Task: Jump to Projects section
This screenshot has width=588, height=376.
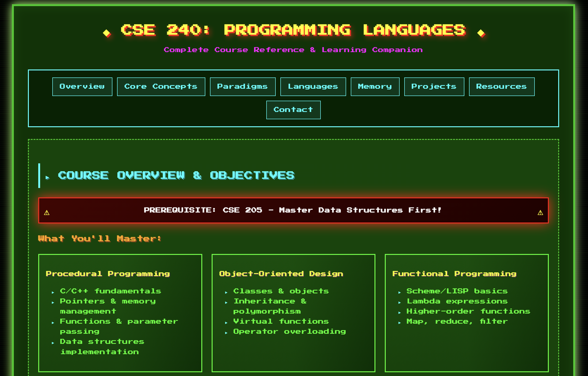Action: coord(434,87)
